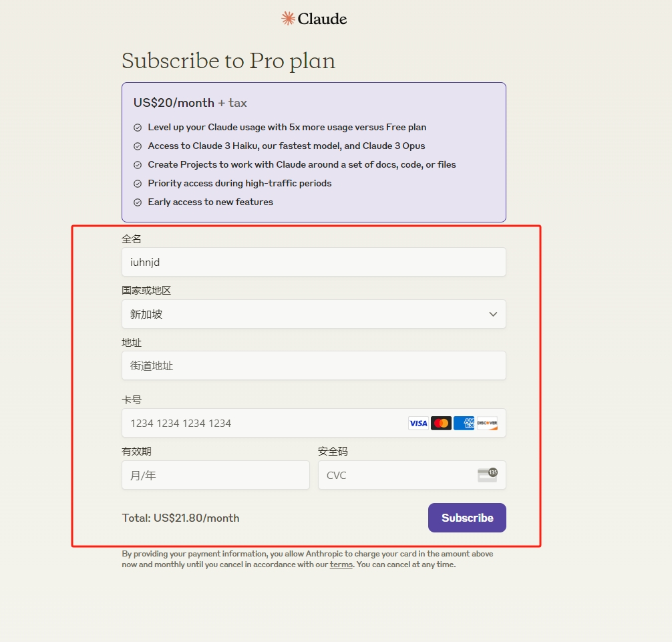Click the CVC card hint icon

click(x=488, y=475)
